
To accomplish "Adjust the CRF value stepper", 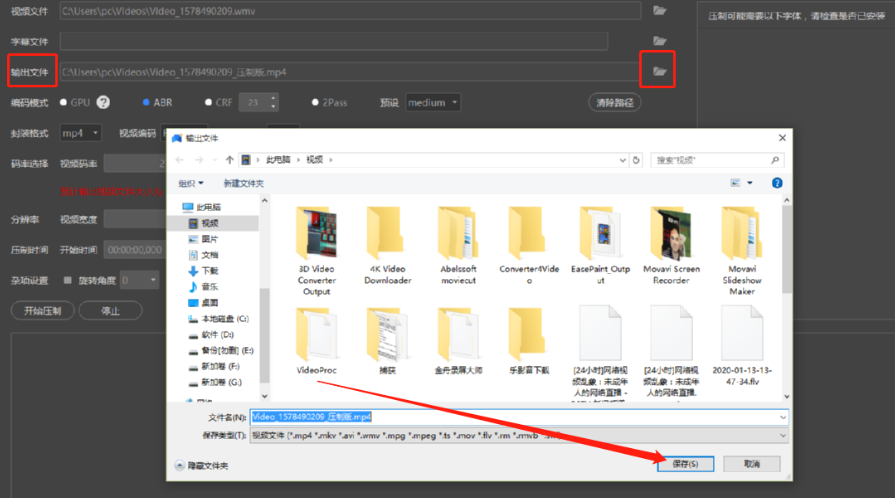I will [273, 102].
